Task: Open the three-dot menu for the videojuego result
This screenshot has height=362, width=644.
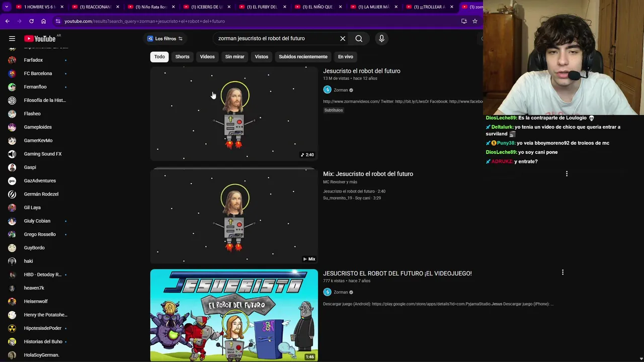Action: point(562,273)
